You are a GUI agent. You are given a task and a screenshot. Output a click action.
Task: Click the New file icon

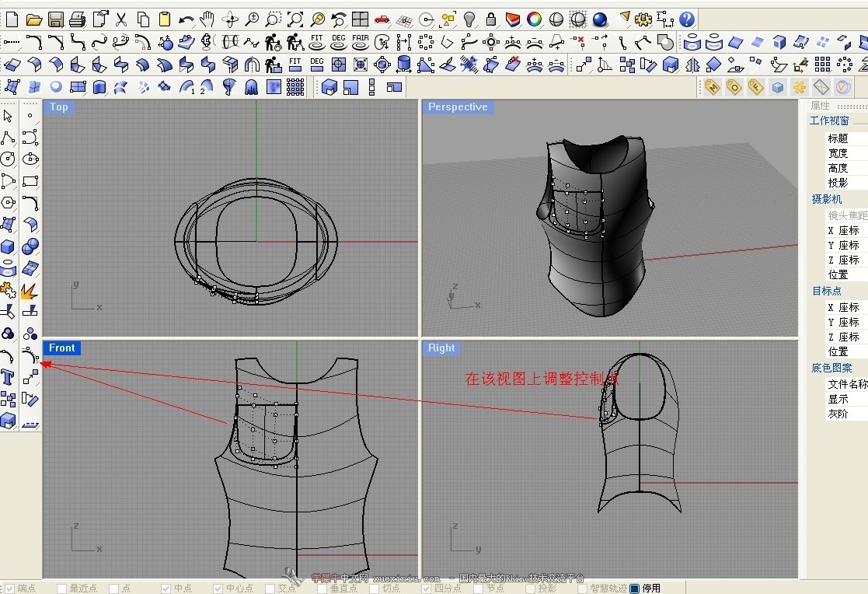[12, 20]
